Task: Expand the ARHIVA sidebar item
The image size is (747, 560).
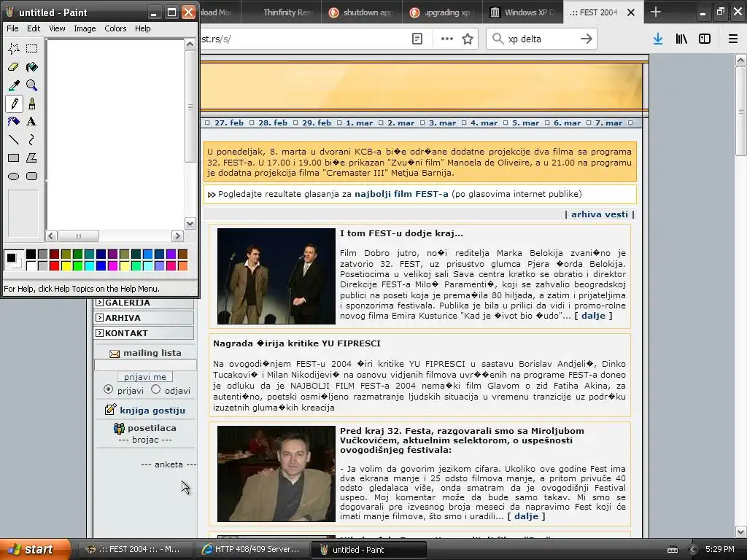Action: pos(144,318)
